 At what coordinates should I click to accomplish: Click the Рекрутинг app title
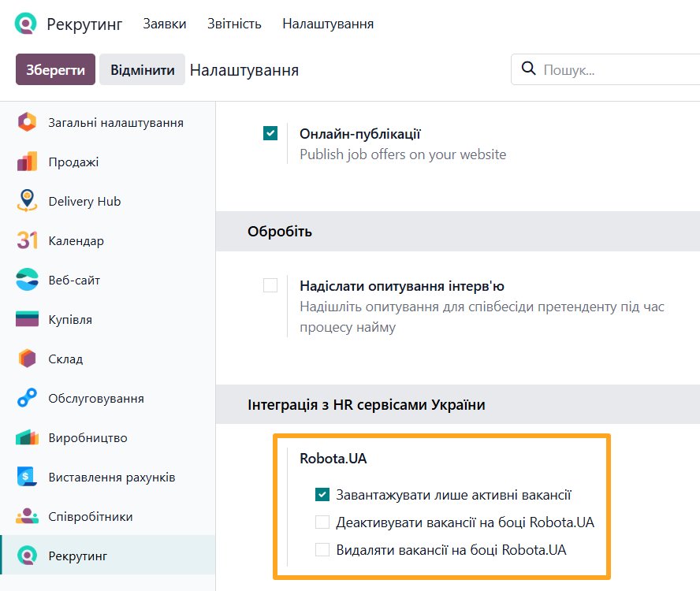[84, 24]
